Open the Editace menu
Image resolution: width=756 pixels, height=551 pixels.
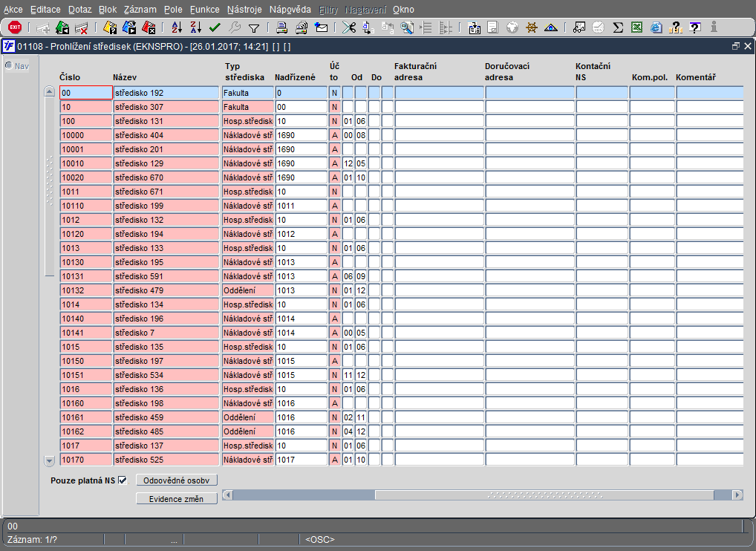45,9
